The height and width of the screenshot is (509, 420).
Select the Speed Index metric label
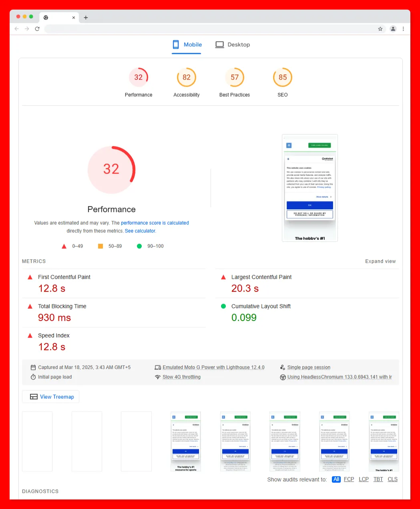pos(54,335)
